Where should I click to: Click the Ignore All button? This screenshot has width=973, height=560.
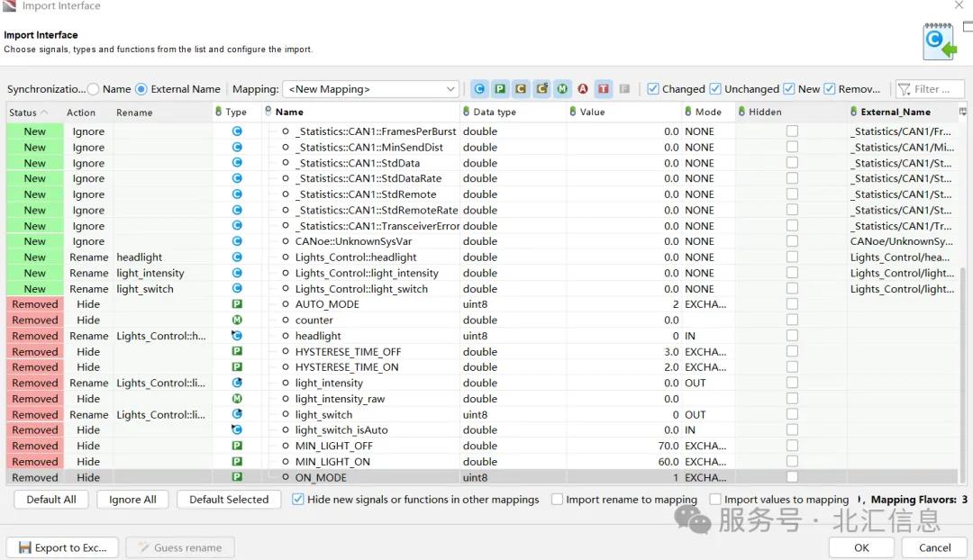click(x=132, y=499)
